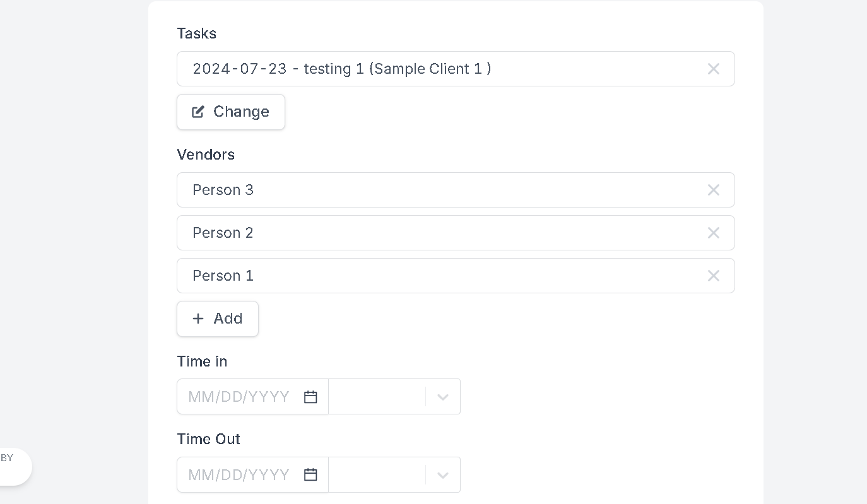Remove Person 1 from vendors
This screenshot has height=504, width=867.
[713, 276]
